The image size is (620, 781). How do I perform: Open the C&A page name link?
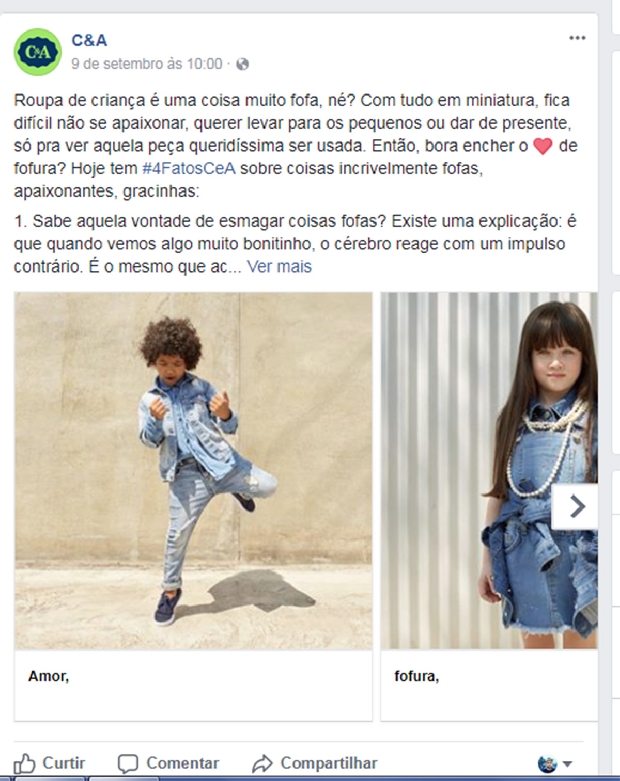tap(89, 40)
